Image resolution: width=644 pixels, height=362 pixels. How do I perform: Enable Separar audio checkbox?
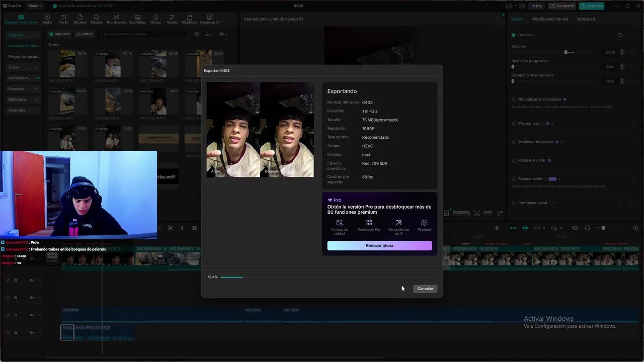pos(513,179)
